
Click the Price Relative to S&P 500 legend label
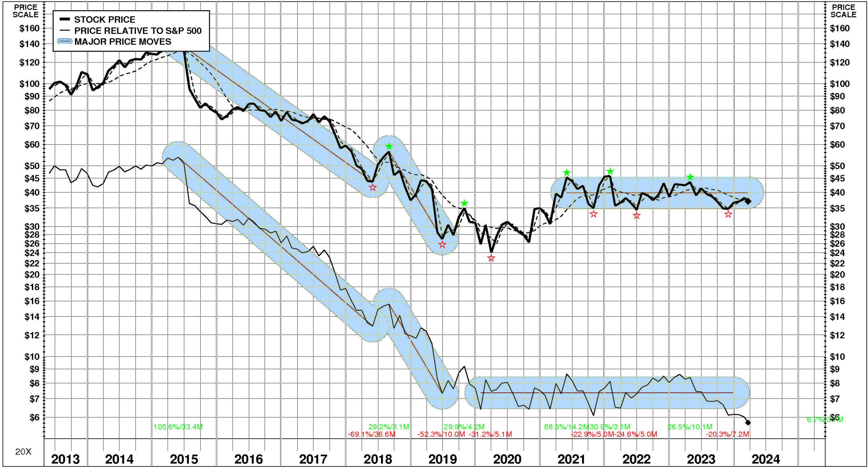138,31
